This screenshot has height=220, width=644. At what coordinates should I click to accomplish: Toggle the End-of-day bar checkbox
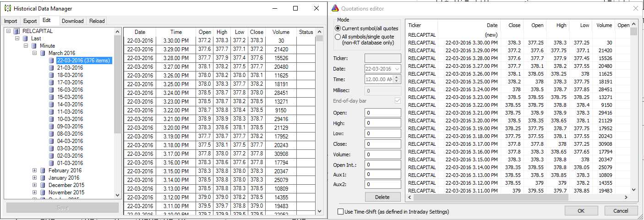397,101
